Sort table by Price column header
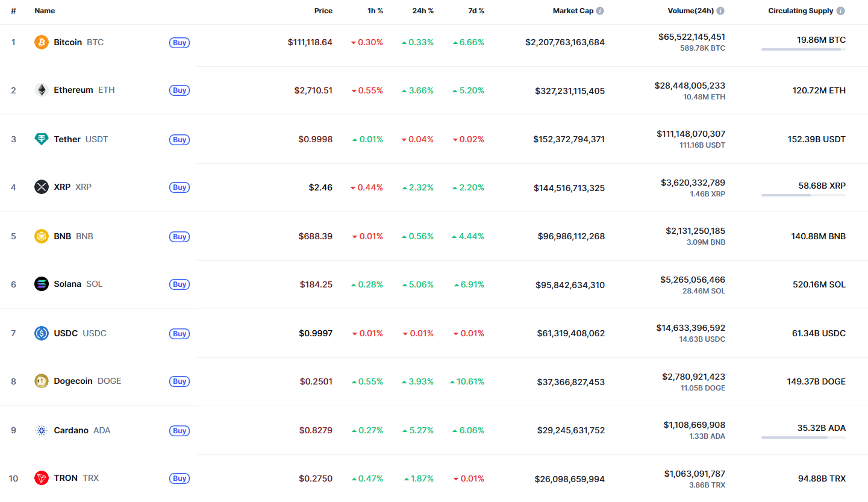 323,11
